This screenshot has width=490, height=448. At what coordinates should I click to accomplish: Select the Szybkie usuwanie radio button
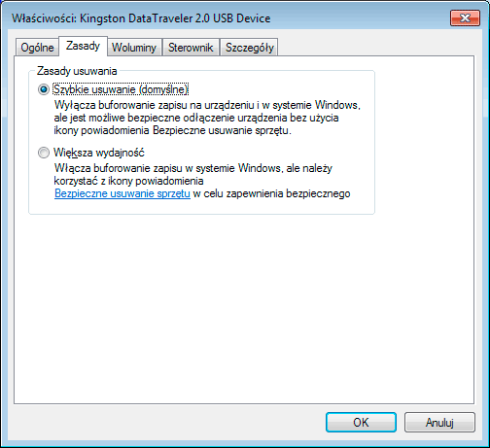(x=44, y=89)
